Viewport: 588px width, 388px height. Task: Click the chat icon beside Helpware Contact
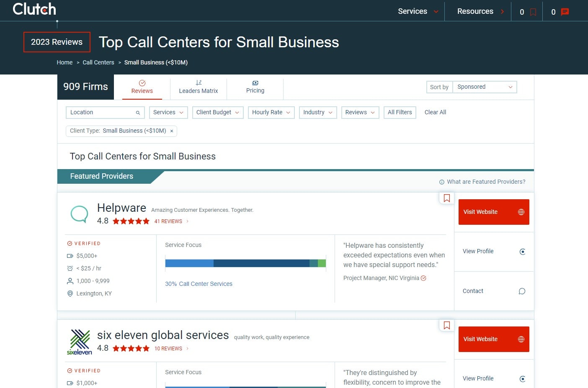[522, 291]
